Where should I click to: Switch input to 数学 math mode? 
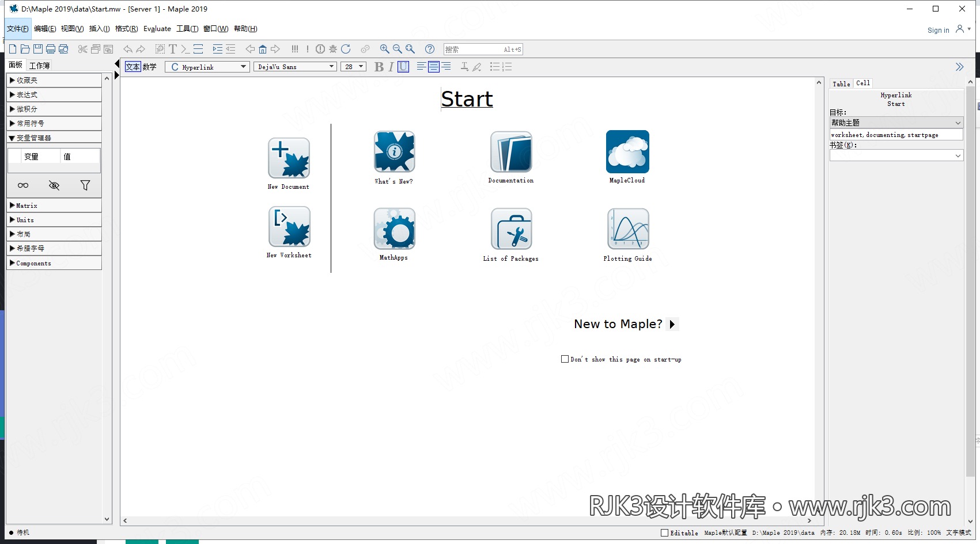pyautogui.click(x=150, y=67)
